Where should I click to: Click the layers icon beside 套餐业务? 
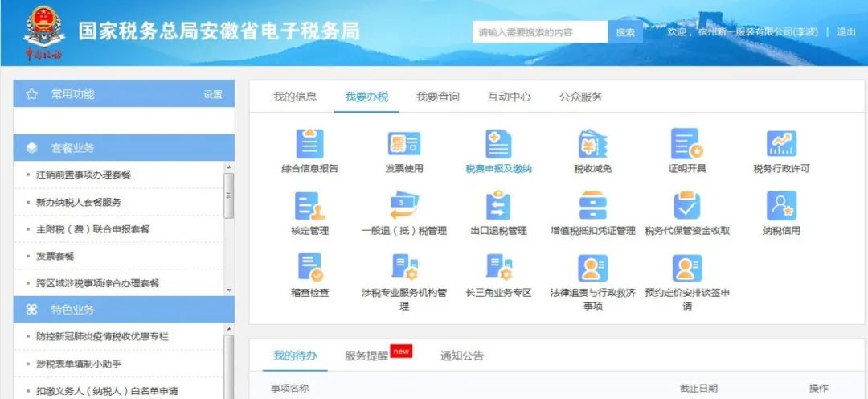[x=31, y=148]
